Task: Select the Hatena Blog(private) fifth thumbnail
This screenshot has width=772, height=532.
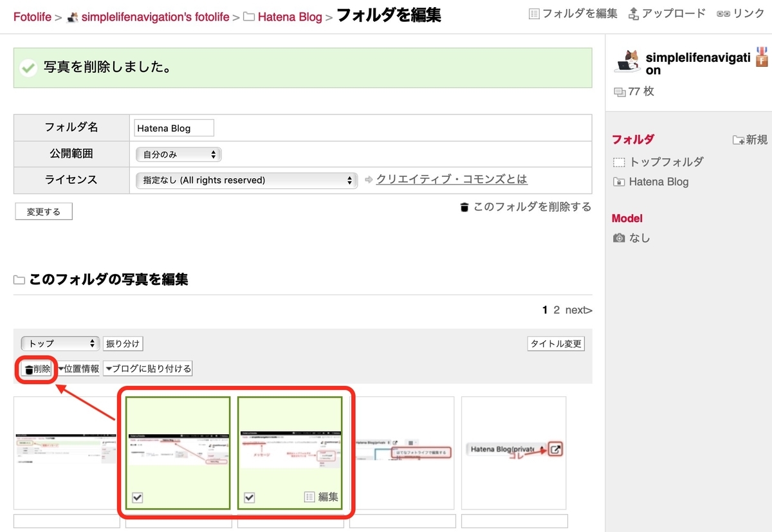Action: pyautogui.click(x=513, y=453)
